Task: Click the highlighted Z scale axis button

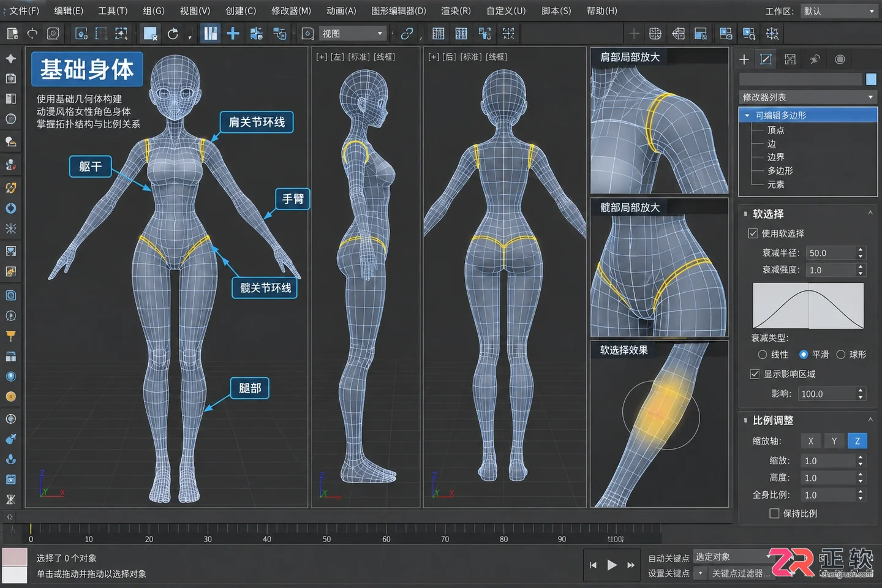Action: click(x=857, y=441)
